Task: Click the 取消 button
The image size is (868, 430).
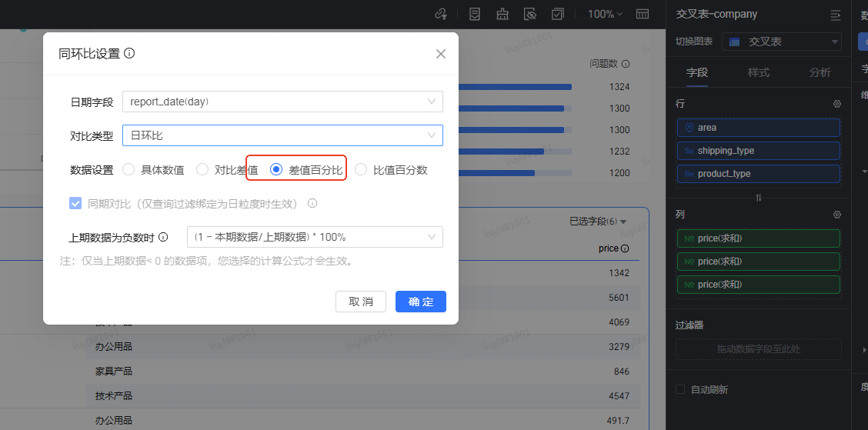Action: [x=361, y=302]
